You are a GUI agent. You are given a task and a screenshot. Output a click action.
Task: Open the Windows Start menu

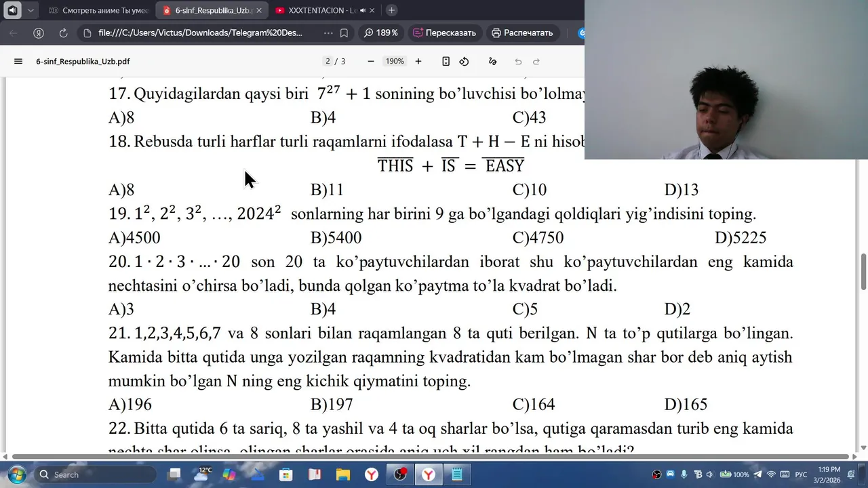tap(16, 474)
